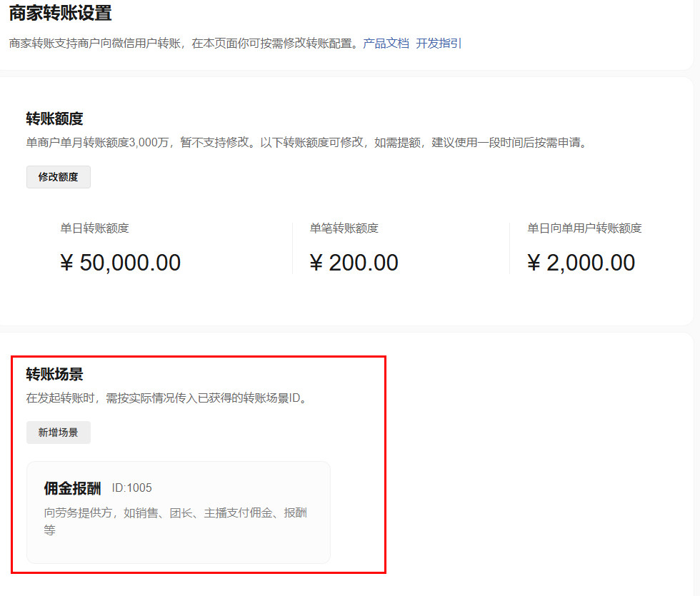700x596 pixels.
Task: Click the 商家转账设置 page title
Action: coord(60,13)
